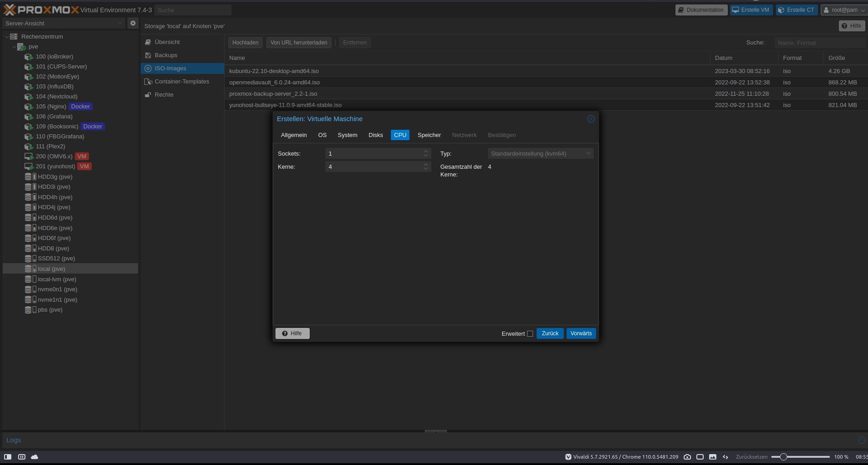Switch to System tab

pos(347,135)
